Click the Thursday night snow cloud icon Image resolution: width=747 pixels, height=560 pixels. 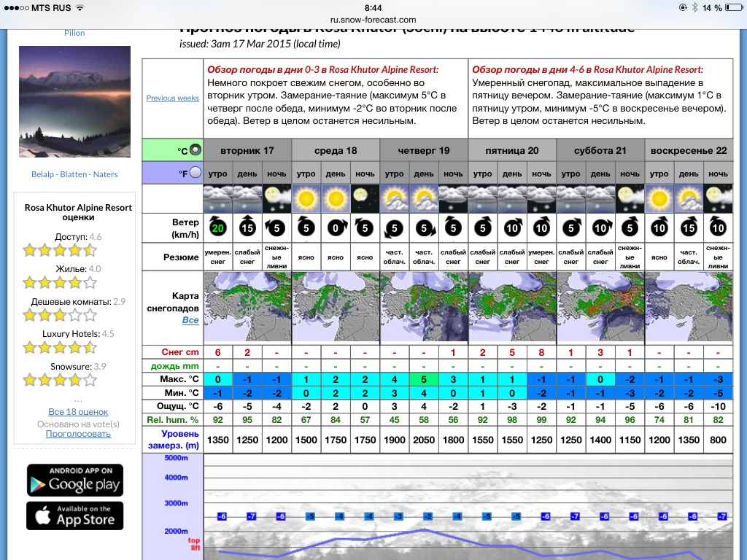(453, 198)
